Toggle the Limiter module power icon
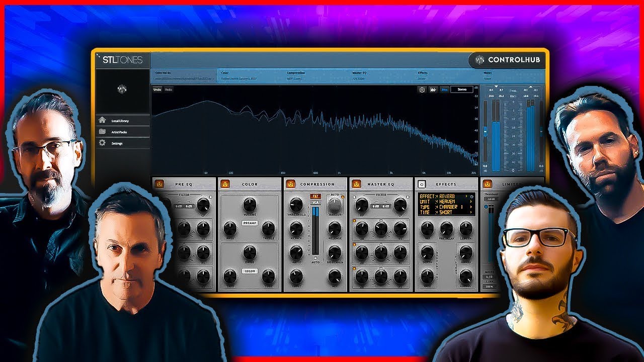This screenshot has width=644, height=362. click(487, 184)
